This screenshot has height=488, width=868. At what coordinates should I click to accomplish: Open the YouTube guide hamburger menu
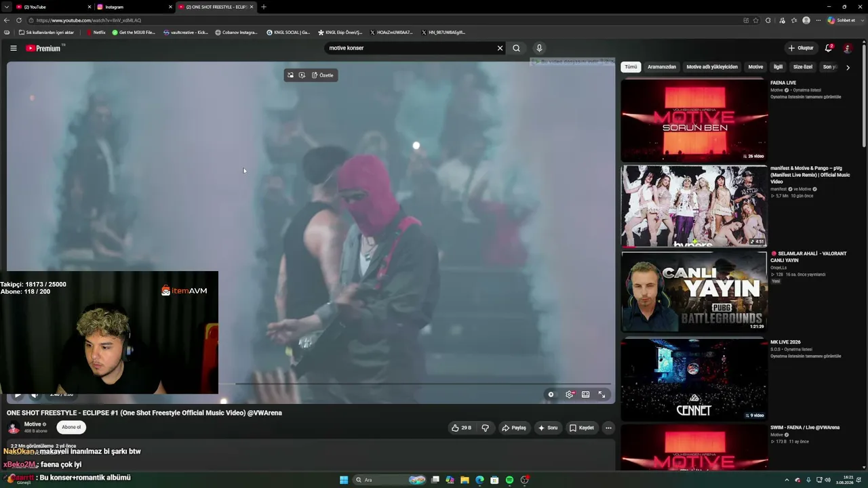(x=14, y=48)
